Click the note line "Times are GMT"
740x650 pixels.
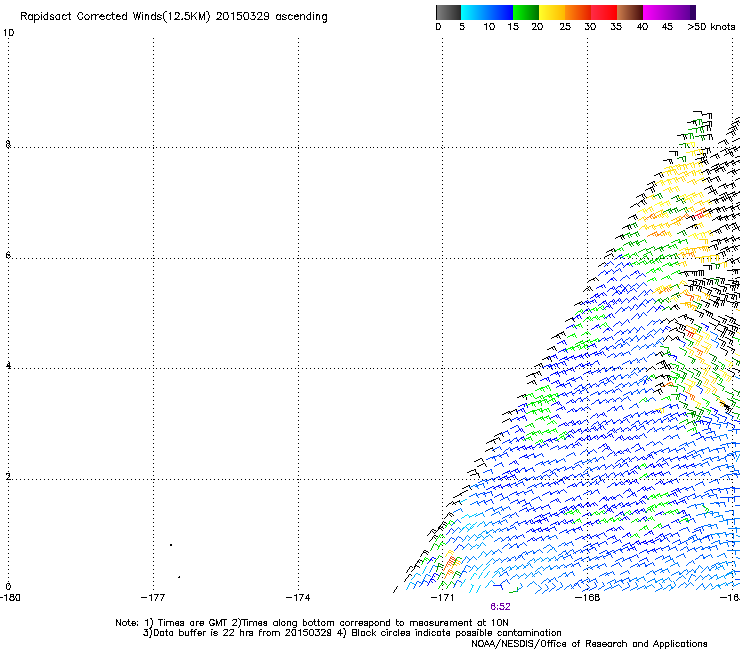(193, 623)
